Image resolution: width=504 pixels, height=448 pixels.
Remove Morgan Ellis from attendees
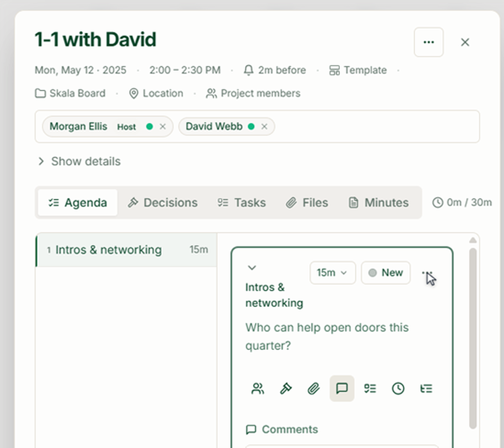[x=162, y=126]
